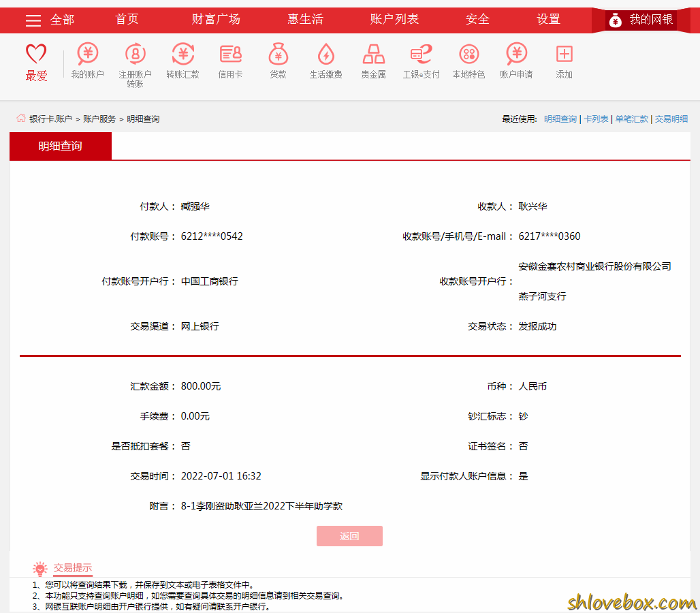
Task: Click breadcrumb text 明细查询
Action: click(x=143, y=119)
